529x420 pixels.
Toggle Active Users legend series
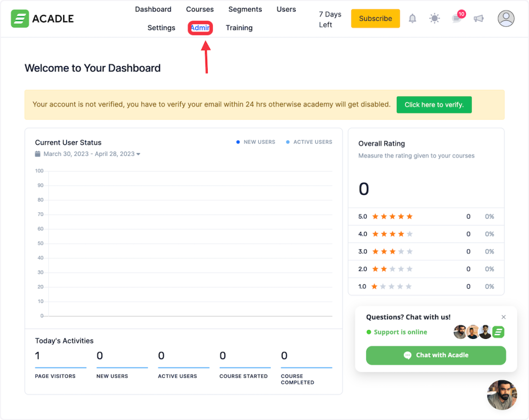pyautogui.click(x=309, y=142)
